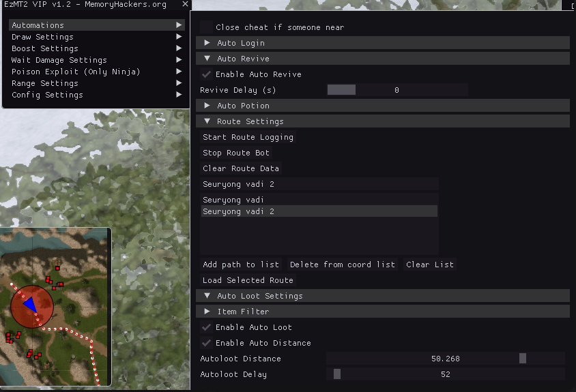576x392 pixels.
Task: Open the Automations menu
Action: 96,25
